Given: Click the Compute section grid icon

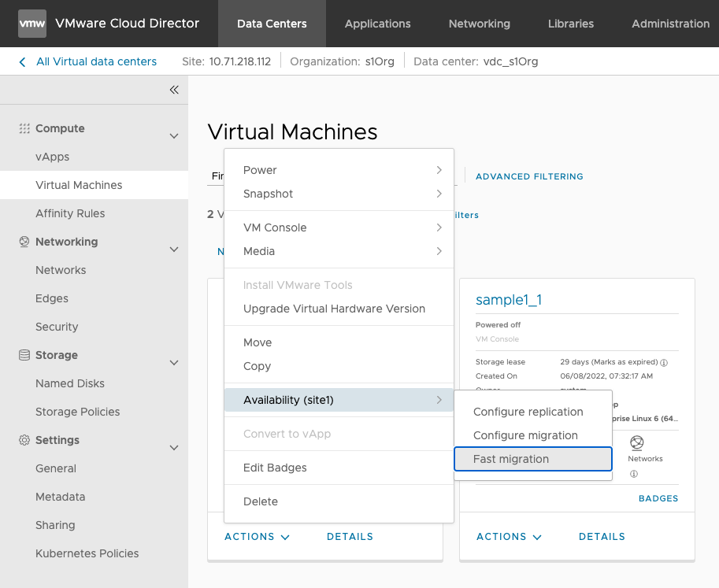Looking at the screenshot, I should pyautogui.click(x=24, y=128).
